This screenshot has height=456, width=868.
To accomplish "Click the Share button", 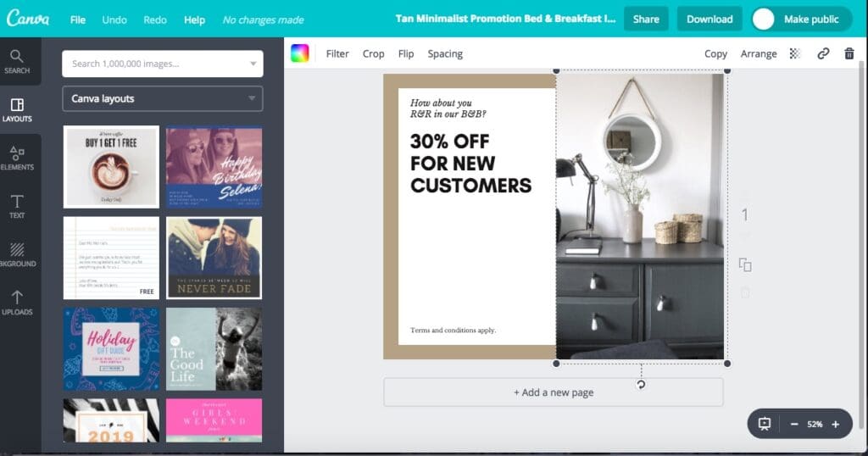I will 646,19.
